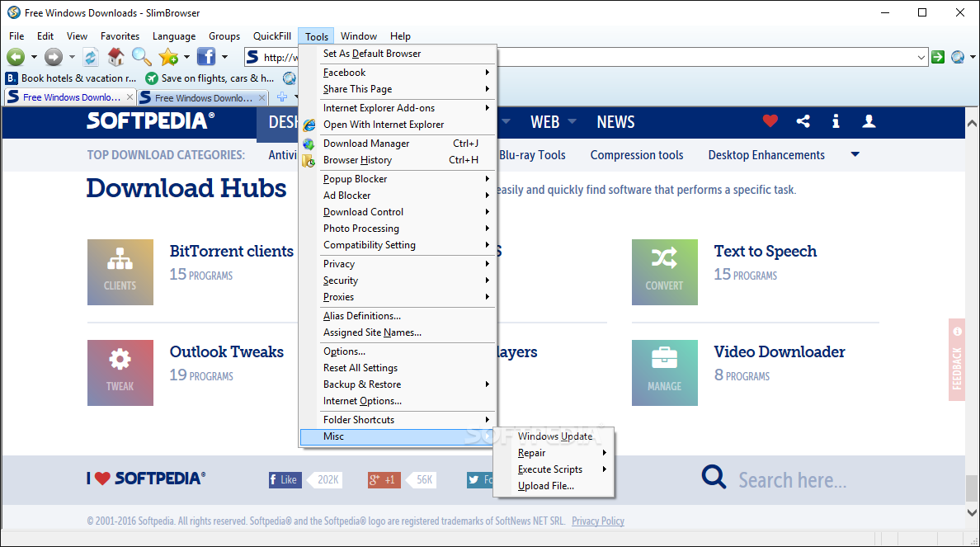Open the Proxies submenu

pyautogui.click(x=398, y=297)
